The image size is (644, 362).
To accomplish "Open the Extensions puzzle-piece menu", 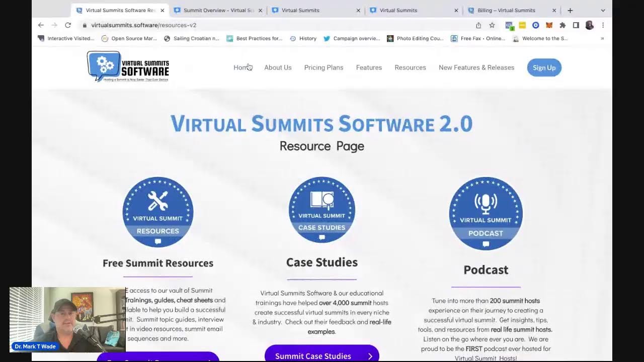I will pos(562,25).
